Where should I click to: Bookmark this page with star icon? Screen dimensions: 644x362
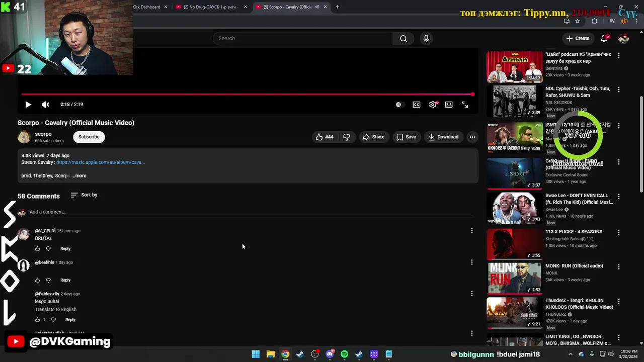pos(578,21)
